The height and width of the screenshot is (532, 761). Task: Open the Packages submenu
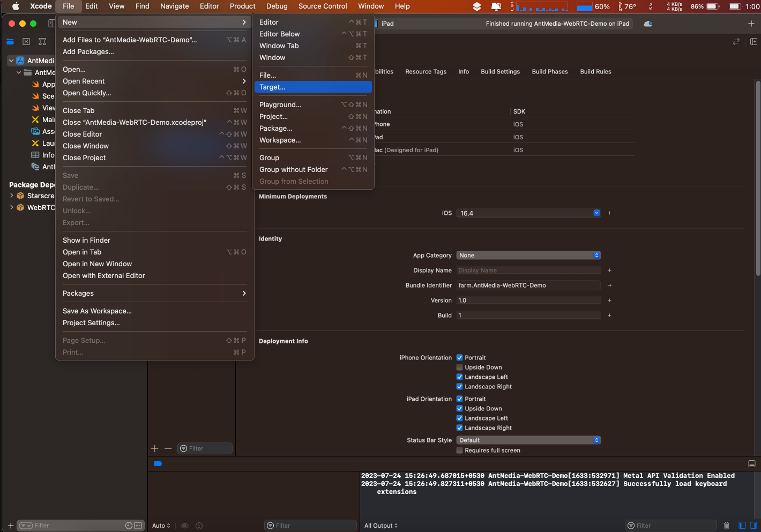[x=154, y=293]
